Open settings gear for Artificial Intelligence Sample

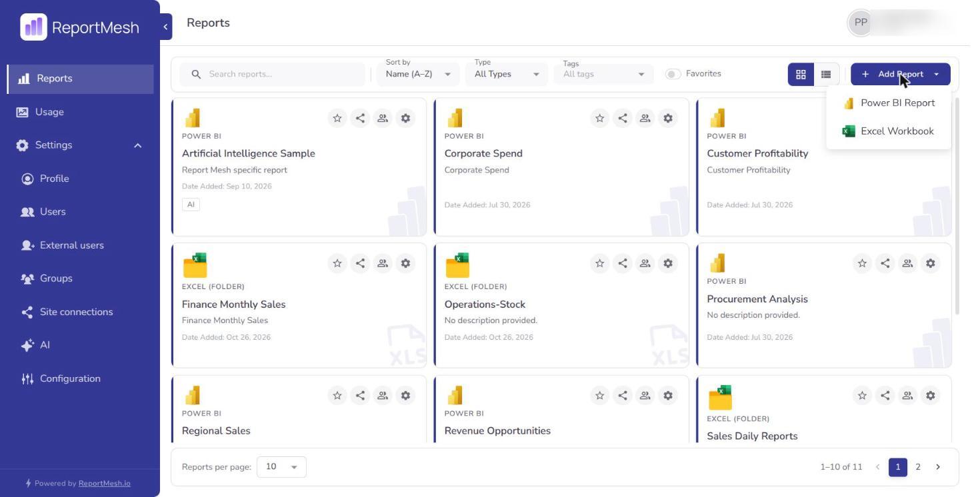(x=405, y=119)
